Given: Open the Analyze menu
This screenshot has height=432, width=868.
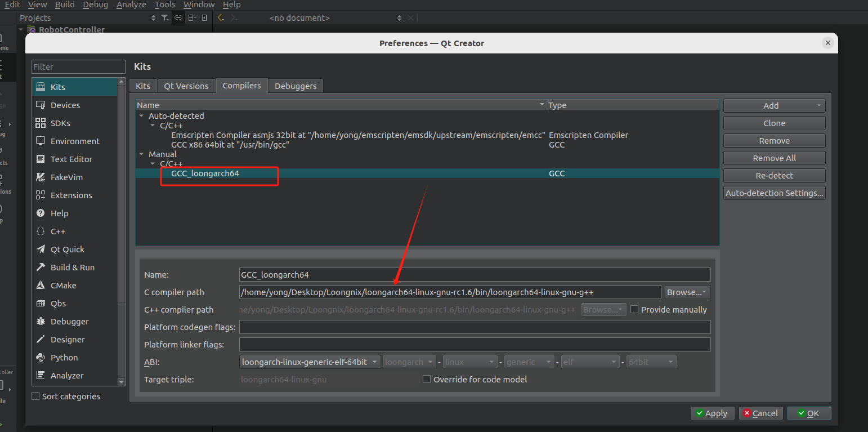Looking at the screenshot, I should point(131,5).
